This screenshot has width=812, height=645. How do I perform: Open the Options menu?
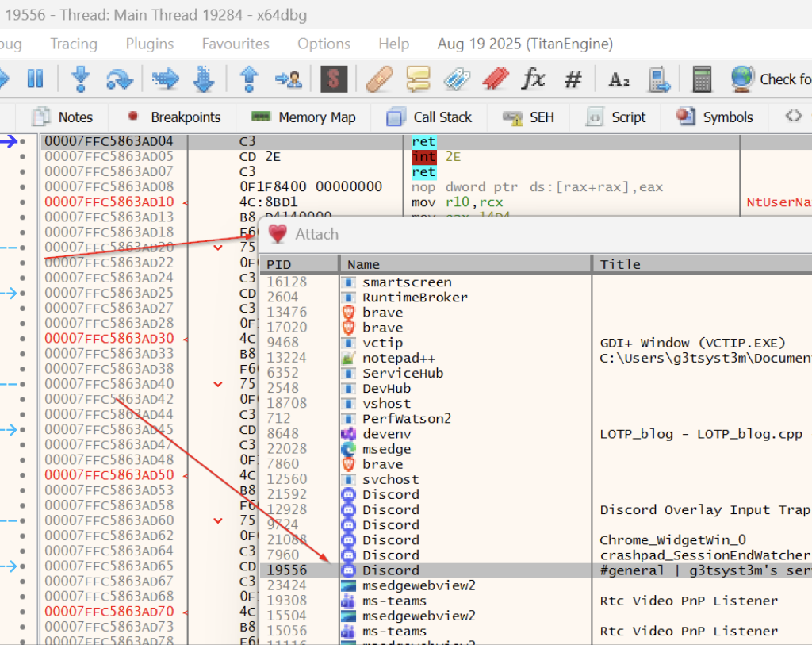324,44
